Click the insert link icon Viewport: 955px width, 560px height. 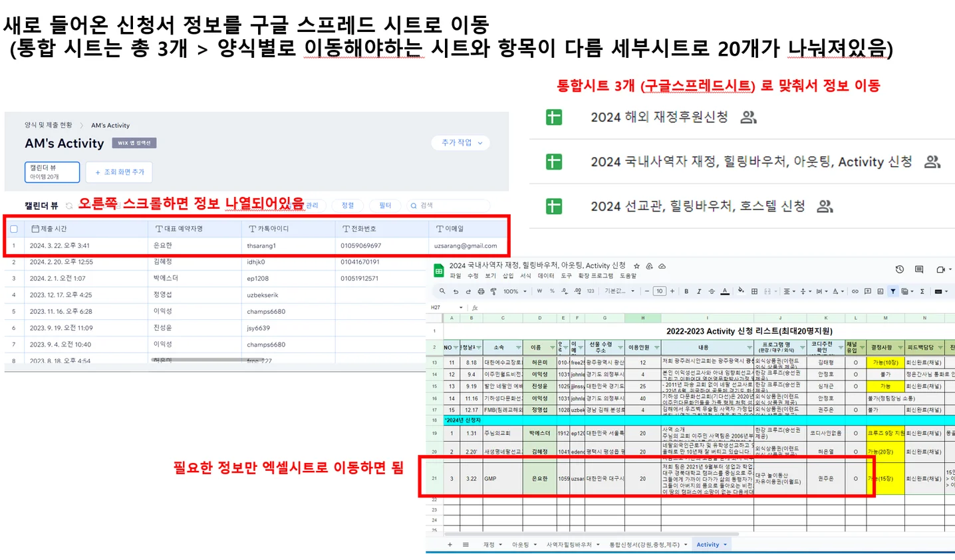pyautogui.click(x=855, y=291)
